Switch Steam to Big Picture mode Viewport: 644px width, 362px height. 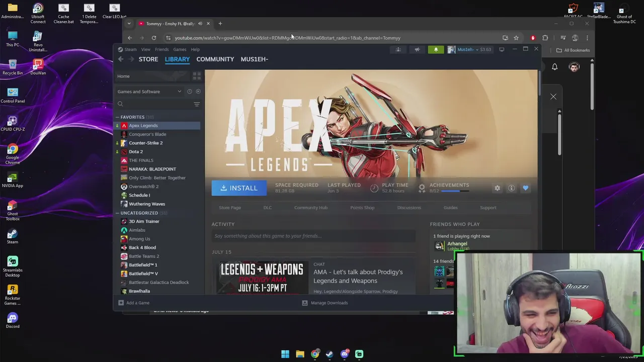[502, 49]
